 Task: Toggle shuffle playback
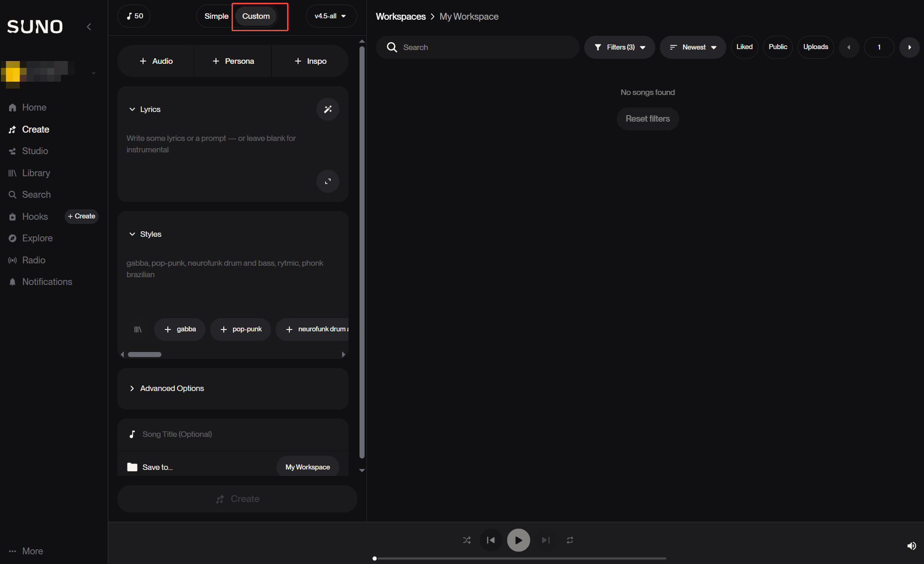(467, 540)
